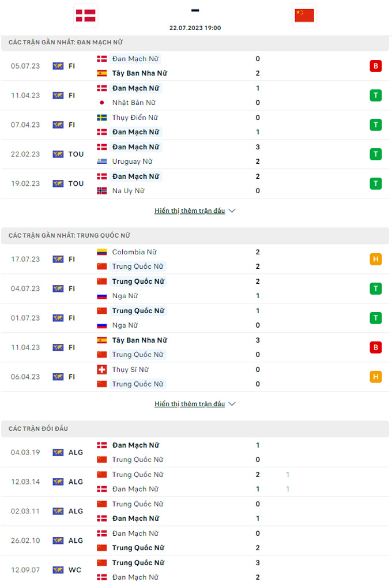
Task: Open the Thụy Điển Nữ team link
Action: (135, 118)
